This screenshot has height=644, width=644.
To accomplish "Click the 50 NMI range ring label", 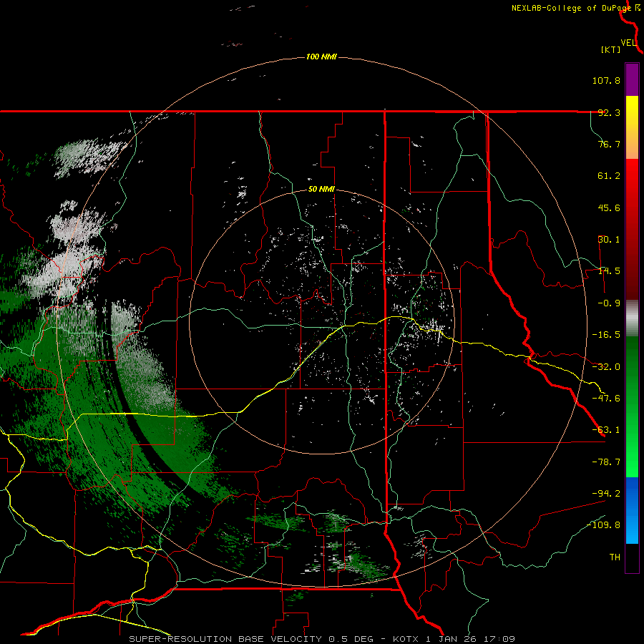I will [x=321, y=190].
